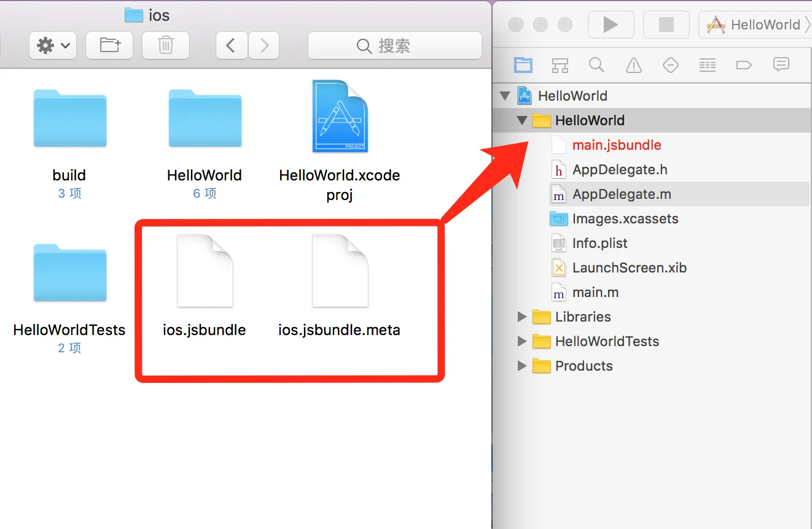Select the Libraries group
Image resolution: width=812 pixels, height=529 pixels.
tap(583, 317)
